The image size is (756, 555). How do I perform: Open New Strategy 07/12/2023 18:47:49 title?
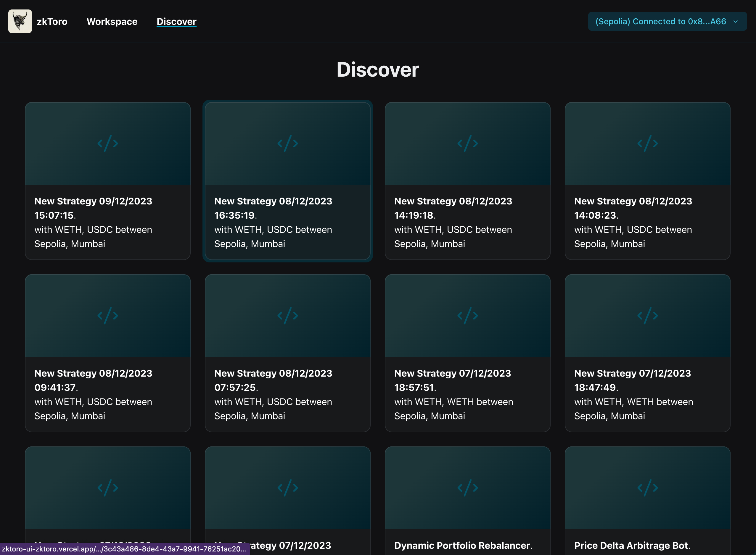coord(632,380)
